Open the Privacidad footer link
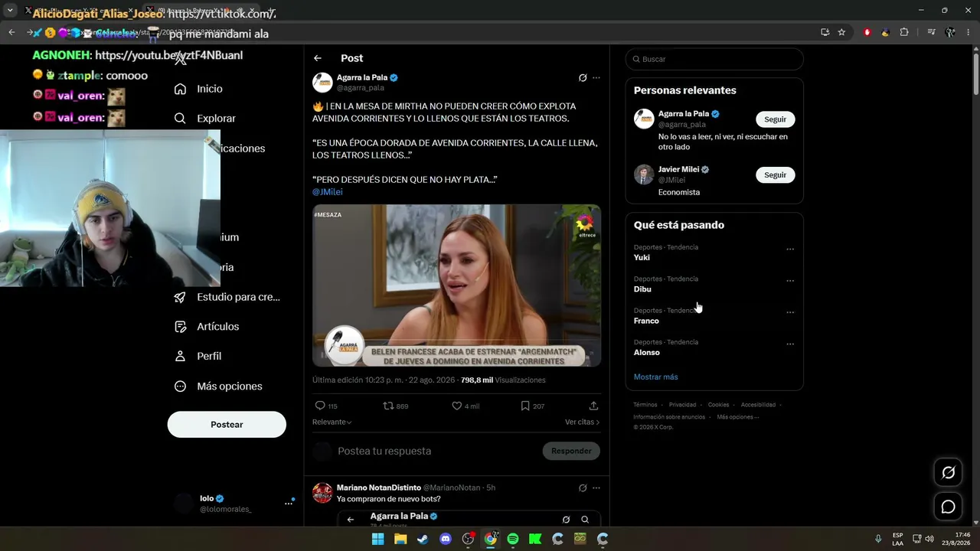This screenshot has width=980, height=551. pyautogui.click(x=682, y=405)
